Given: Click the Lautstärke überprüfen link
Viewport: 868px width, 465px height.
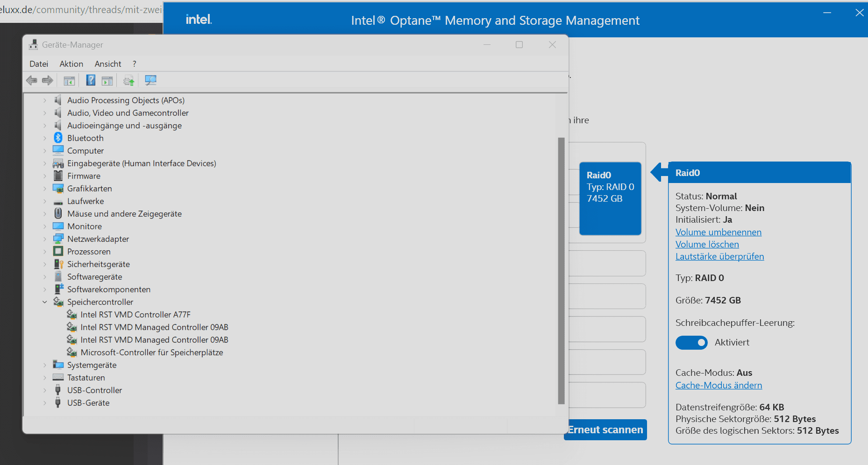Looking at the screenshot, I should (719, 256).
